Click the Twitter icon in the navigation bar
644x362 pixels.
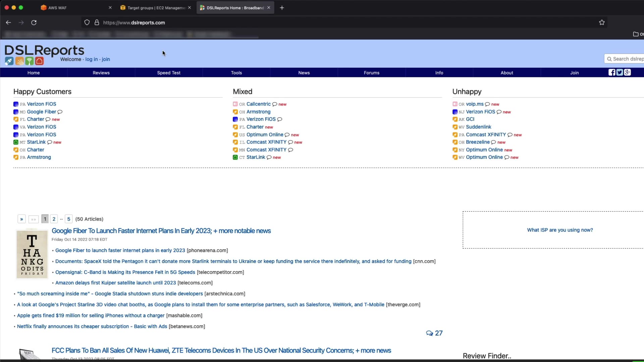pyautogui.click(x=620, y=72)
